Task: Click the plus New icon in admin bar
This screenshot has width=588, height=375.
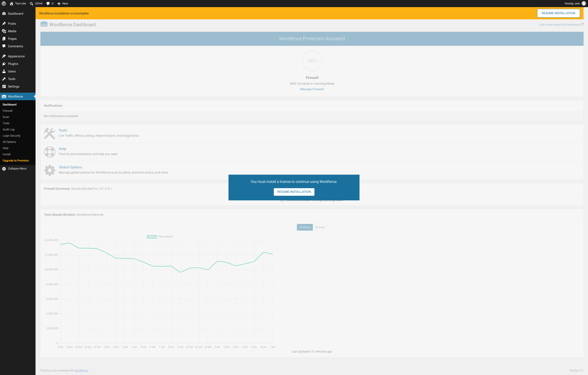Action: 59,3
